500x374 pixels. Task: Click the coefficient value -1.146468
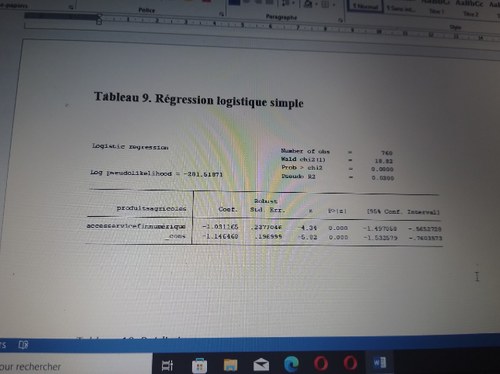click(220, 236)
